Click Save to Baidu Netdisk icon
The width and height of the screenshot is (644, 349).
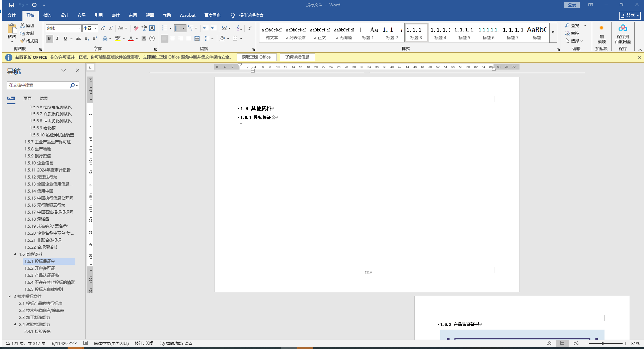click(x=623, y=34)
